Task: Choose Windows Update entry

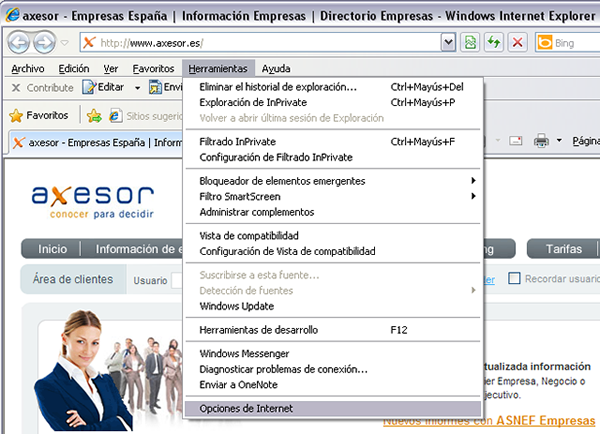Action: [x=333, y=306]
